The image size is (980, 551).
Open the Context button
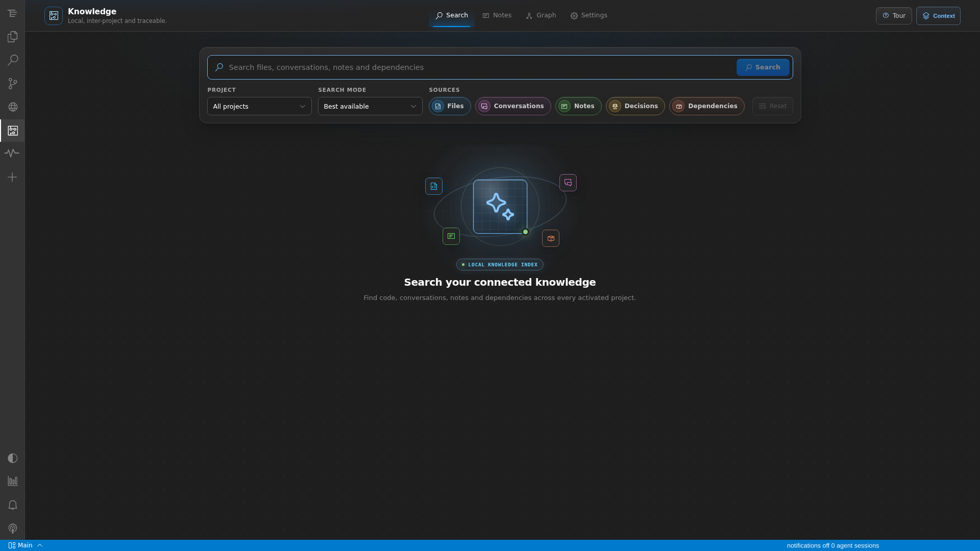938,16
